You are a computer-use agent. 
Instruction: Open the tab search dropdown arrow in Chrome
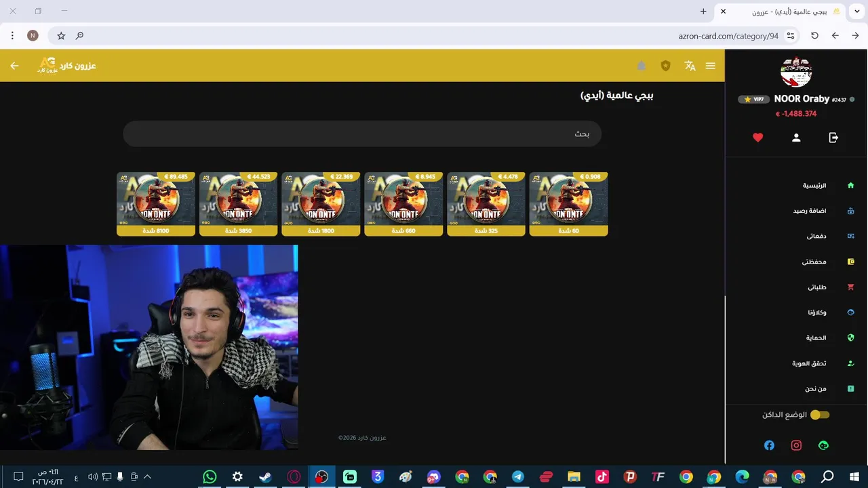857,12
